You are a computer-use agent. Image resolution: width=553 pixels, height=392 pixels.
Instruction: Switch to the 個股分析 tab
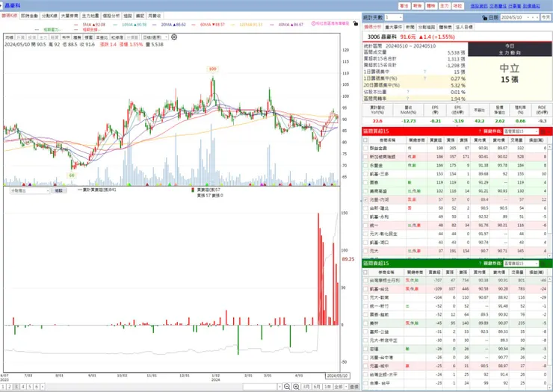coord(111,16)
